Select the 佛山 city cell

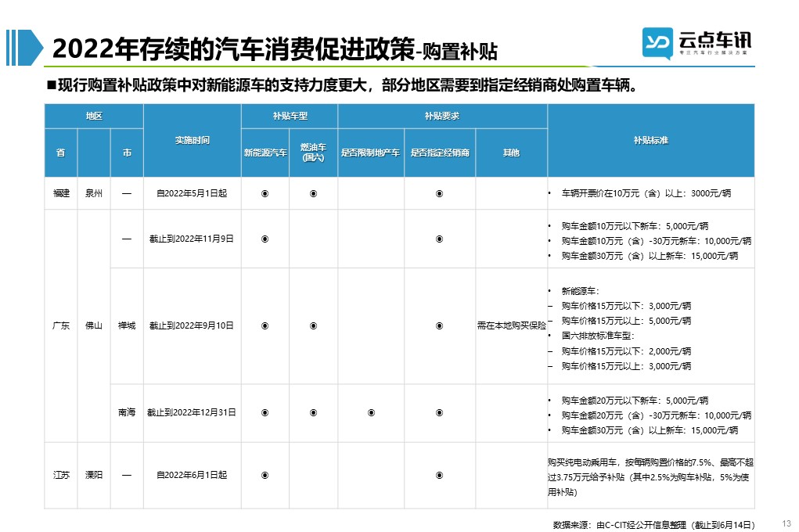[x=94, y=325]
